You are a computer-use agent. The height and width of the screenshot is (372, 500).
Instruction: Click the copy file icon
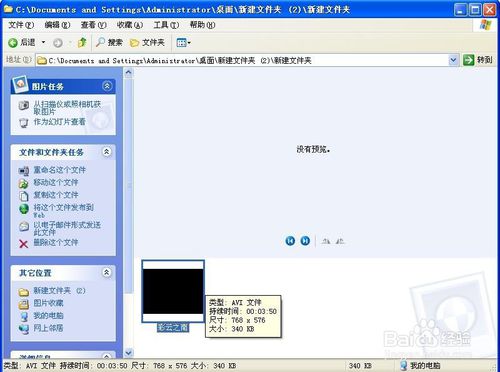pyautogui.click(x=24, y=196)
